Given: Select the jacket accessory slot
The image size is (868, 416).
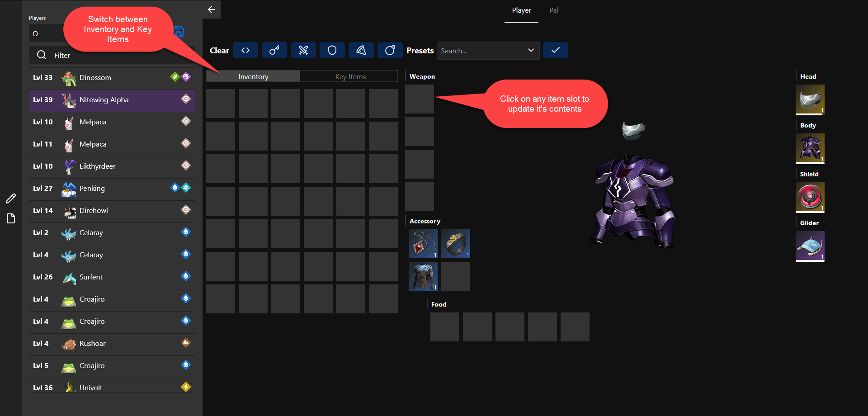Looking at the screenshot, I should click(423, 276).
